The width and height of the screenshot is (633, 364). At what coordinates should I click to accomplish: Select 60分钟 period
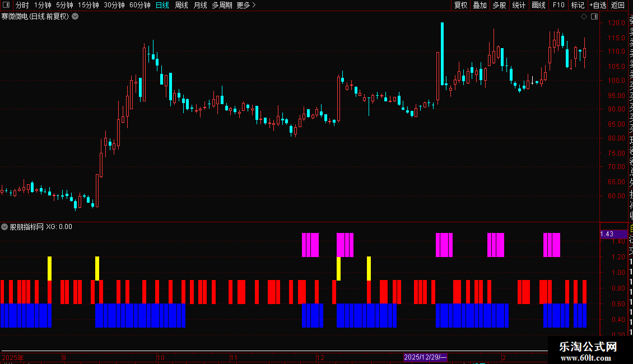point(139,5)
